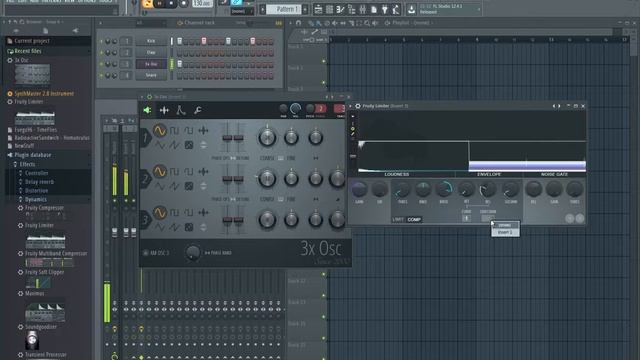
Task: Click the tempo display showing 130
Action: click(202, 3)
